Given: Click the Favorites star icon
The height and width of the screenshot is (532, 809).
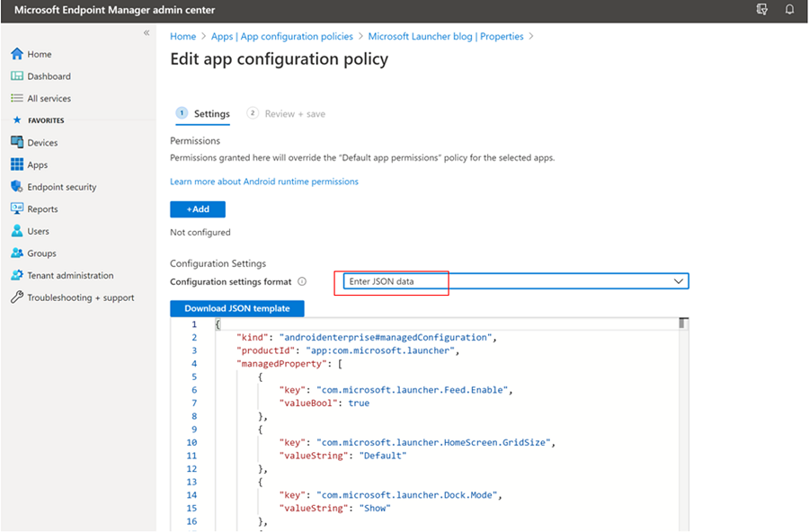Looking at the screenshot, I should pyautogui.click(x=17, y=120).
